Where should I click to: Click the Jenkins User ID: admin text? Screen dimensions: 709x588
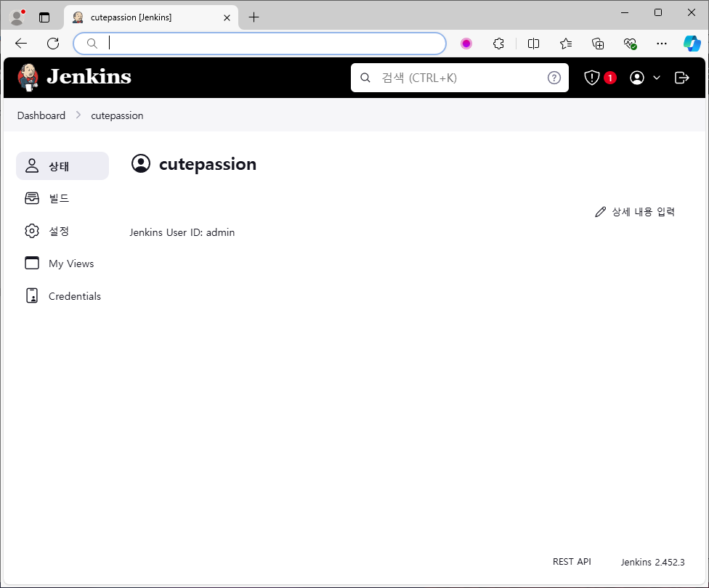182,232
